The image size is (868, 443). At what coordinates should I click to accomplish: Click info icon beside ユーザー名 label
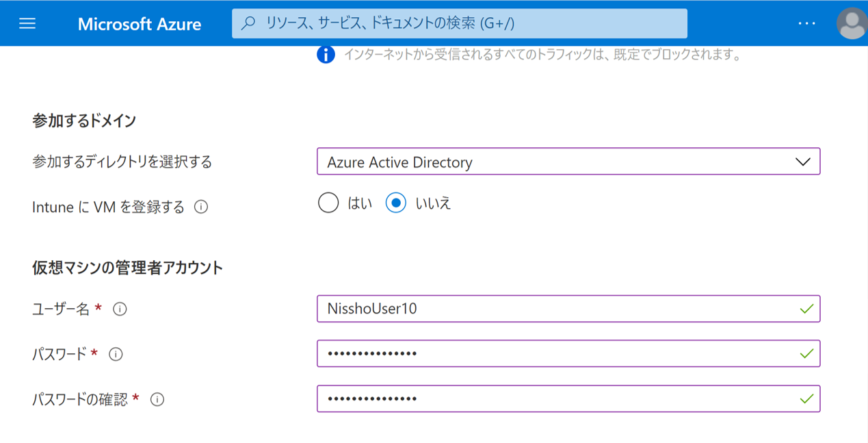120,309
